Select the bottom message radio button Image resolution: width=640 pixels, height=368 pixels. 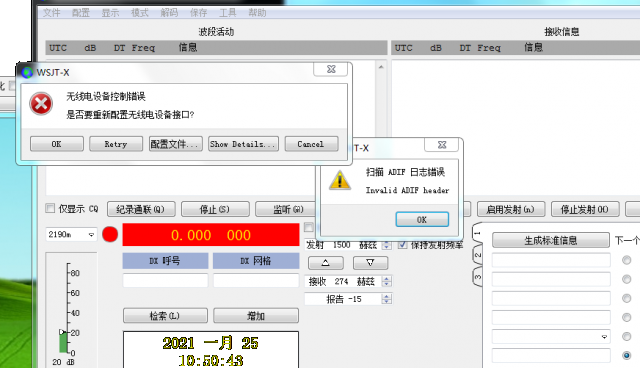click(627, 355)
